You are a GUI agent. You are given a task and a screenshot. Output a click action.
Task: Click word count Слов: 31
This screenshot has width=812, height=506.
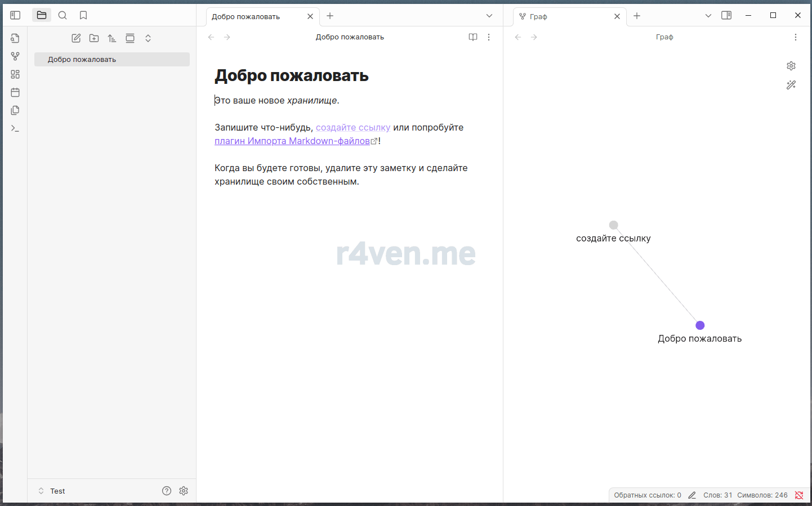click(x=718, y=495)
